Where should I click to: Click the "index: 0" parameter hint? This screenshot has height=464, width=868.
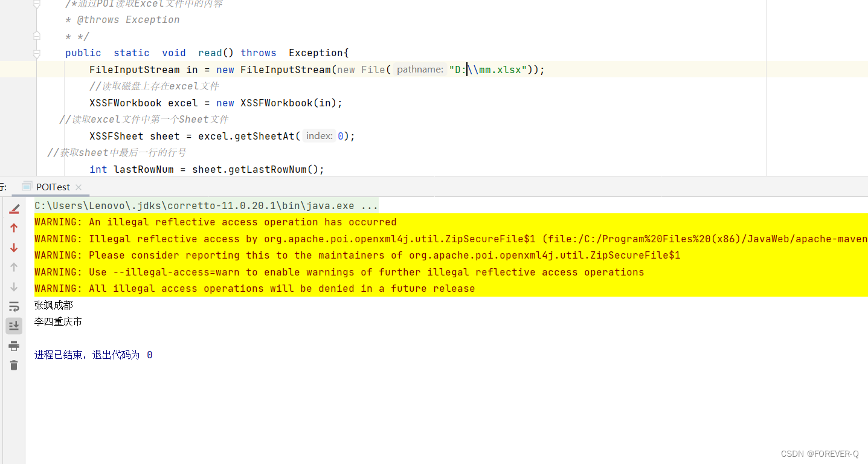pyautogui.click(x=323, y=135)
